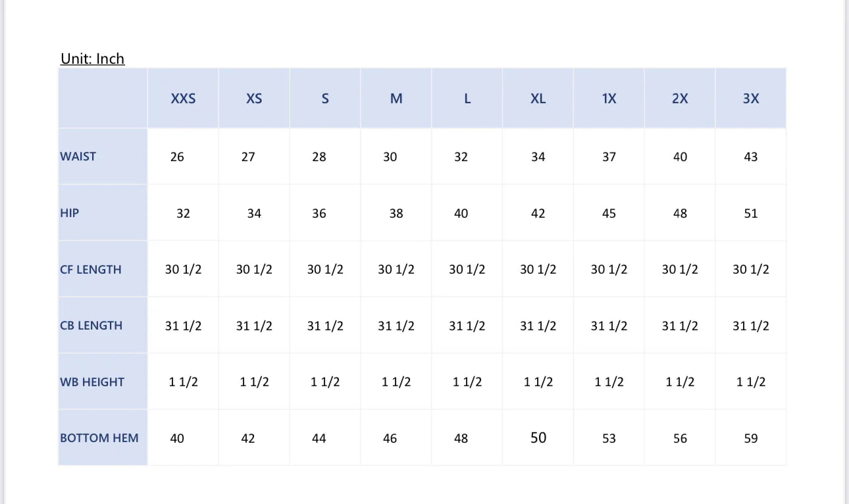Click the bottom hem value 59
Image resolution: width=849 pixels, height=504 pixels.
pyautogui.click(x=751, y=438)
